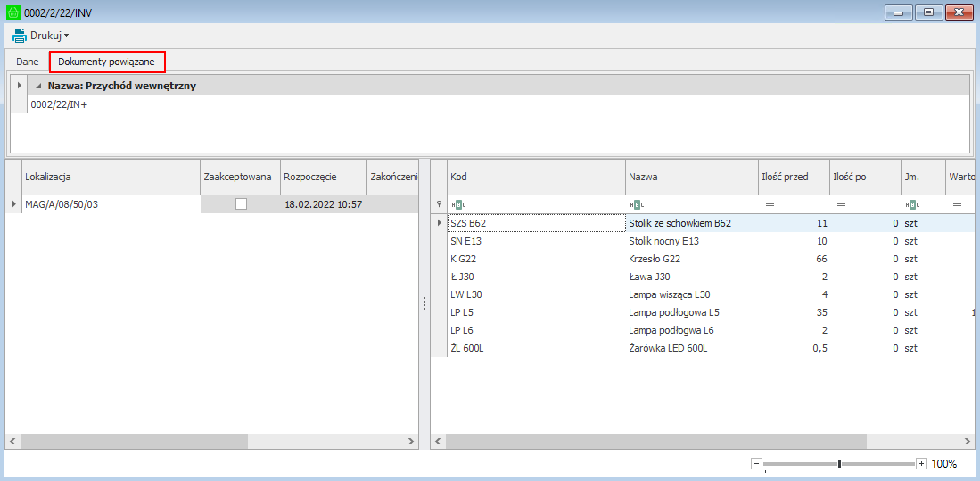980x481 pixels.
Task: Click the Drukuj printer icon
Action: tap(20, 36)
